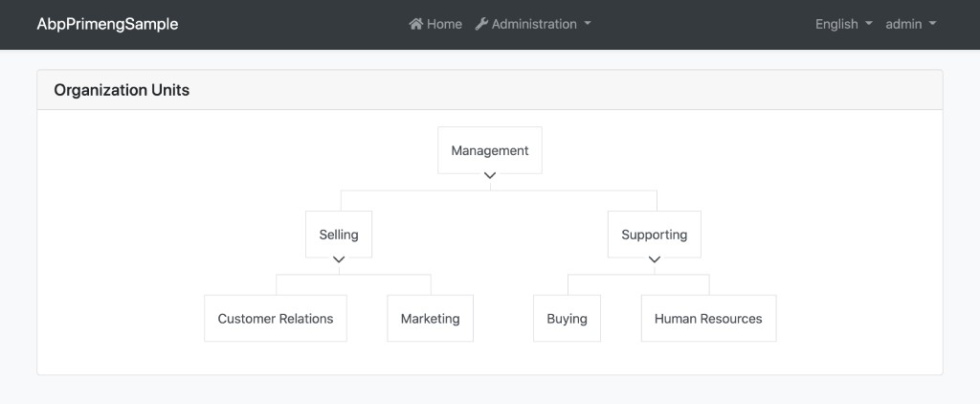Open the admin user dropdown
This screenshot has height=404, width=980.
tap(910, 24)
